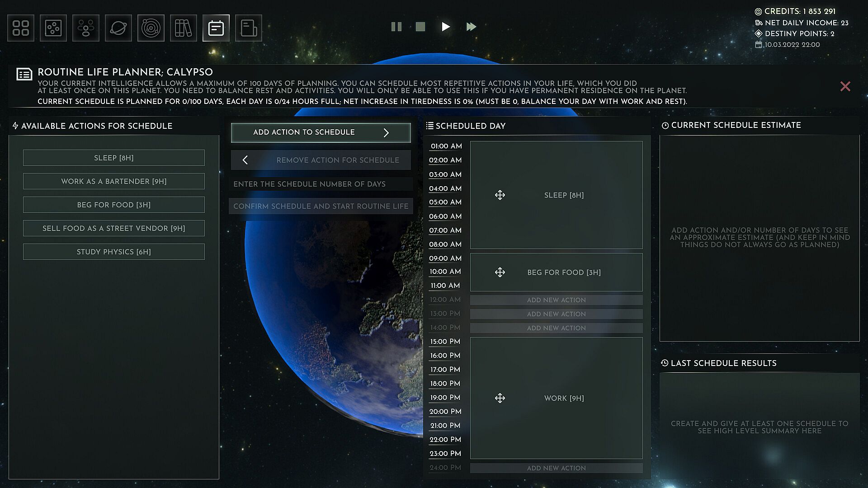Open the people group icon
This screenshot has width=868, height=488.
86,28
